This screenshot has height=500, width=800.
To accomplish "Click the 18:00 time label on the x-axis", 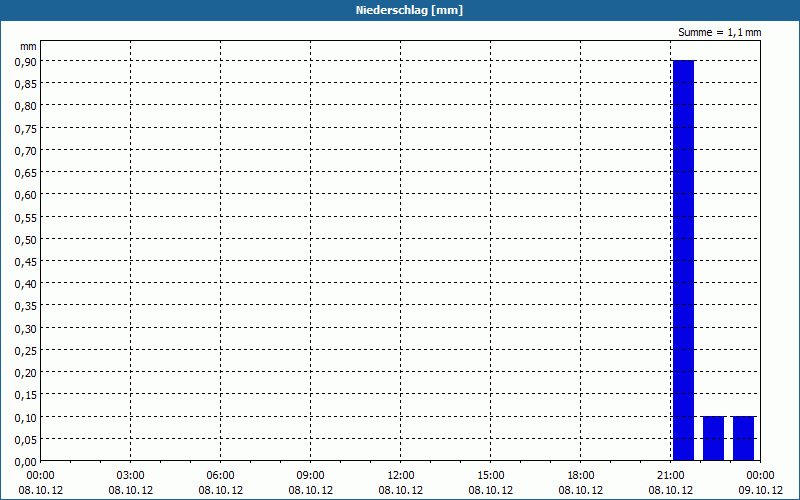I will 581,476.
